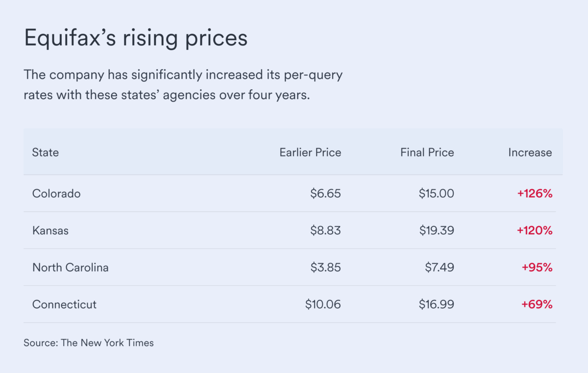Select the North Carolina row label
Viewport: 588px width, 373px height.
coord(71,268)
